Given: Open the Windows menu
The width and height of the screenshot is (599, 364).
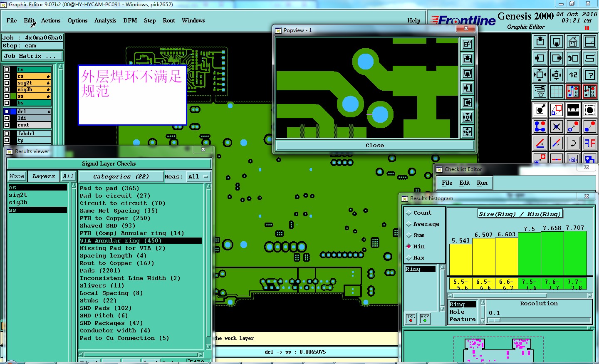Looking at the screenshot, I should (193, 20).
